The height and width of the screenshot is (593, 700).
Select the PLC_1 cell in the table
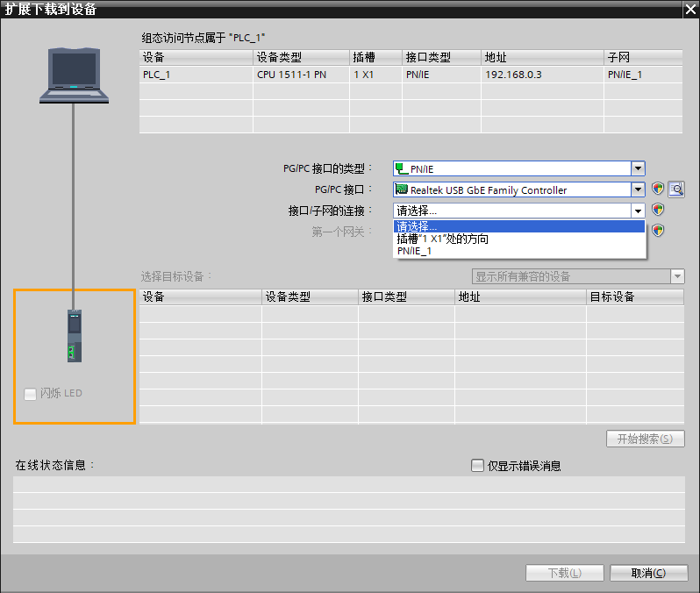click(196, 75)
